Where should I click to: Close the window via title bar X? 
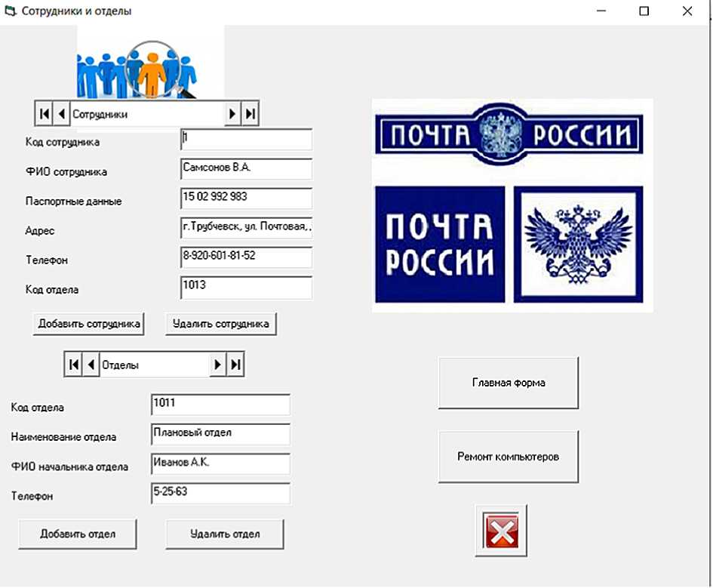coord(687,11)
